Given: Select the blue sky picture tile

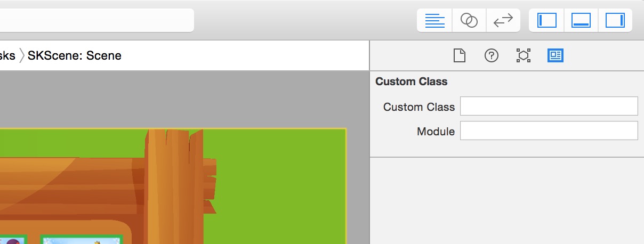Looking at the screenshot, I should 82,241.
